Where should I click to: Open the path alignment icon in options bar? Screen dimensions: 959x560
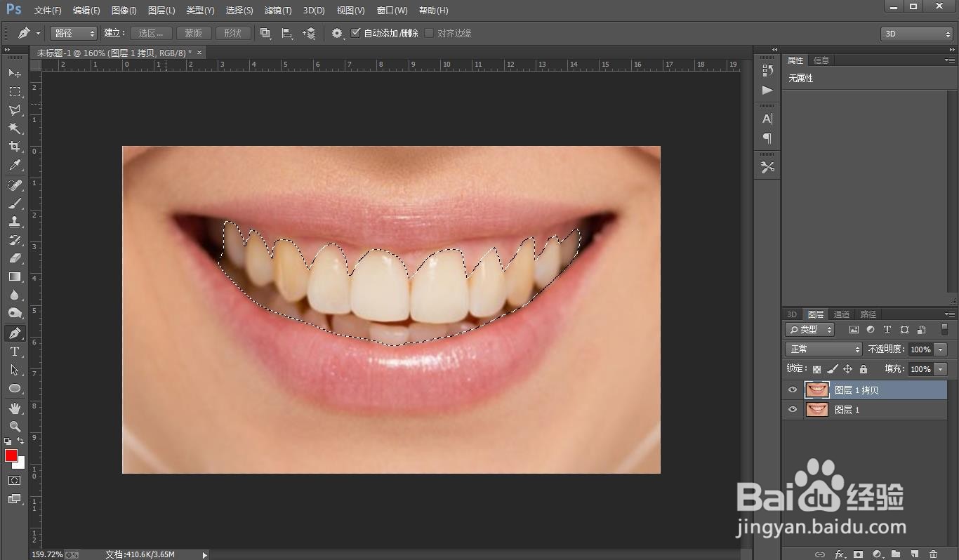tap(286, 33)
